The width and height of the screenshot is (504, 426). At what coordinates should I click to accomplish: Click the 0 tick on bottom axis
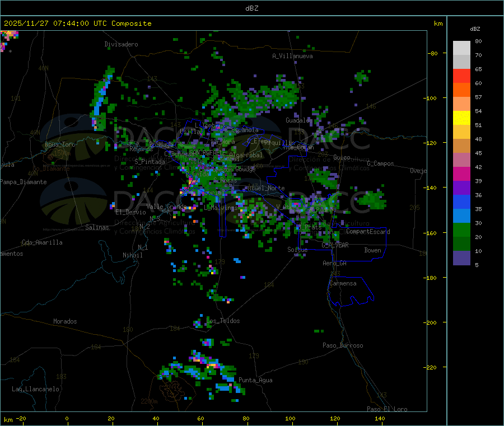point(67,419)
